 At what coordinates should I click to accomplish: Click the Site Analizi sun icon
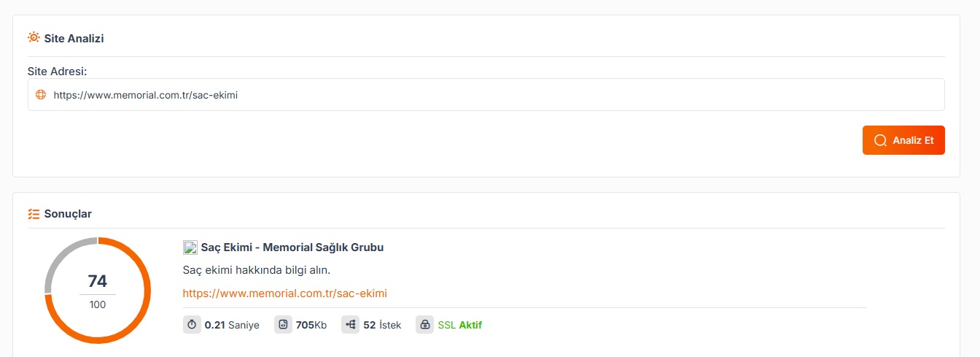pyautogui.click(x=34, y=37)
